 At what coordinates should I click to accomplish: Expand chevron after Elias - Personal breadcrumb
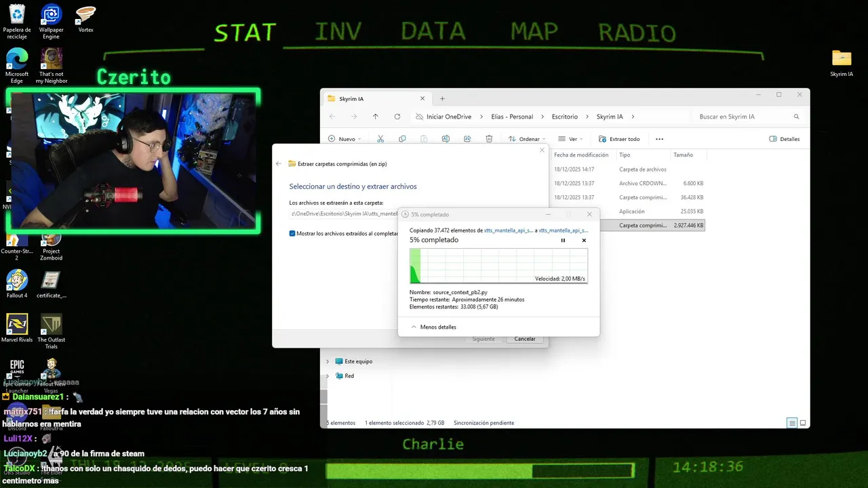point(542,117)
